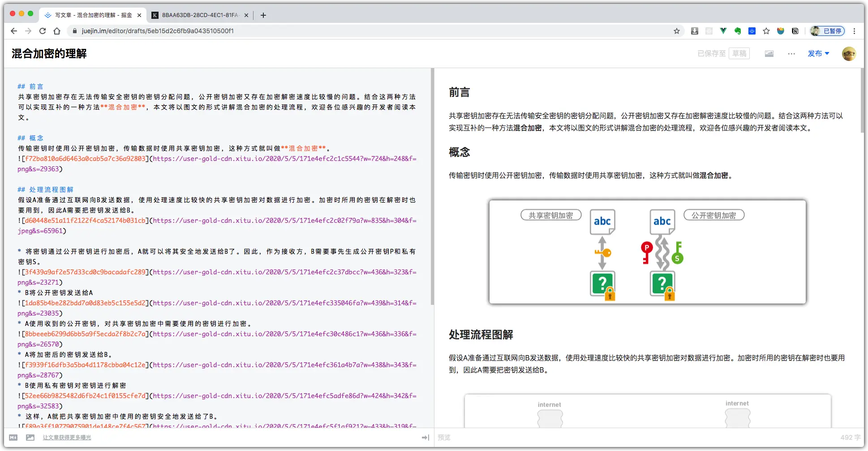Click the hybrid encryption diagram in preview

point(648,252)
